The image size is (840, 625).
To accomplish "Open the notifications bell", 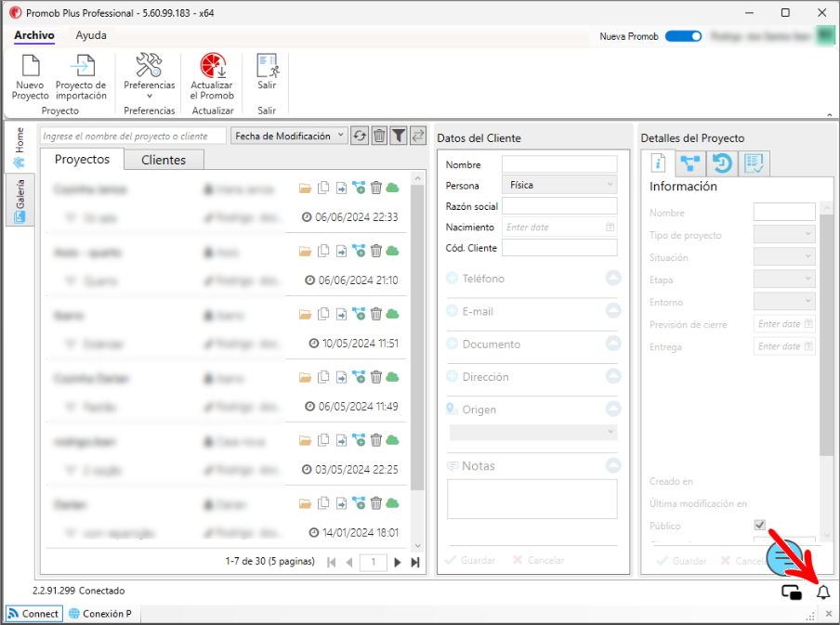I will pos(823,592).
